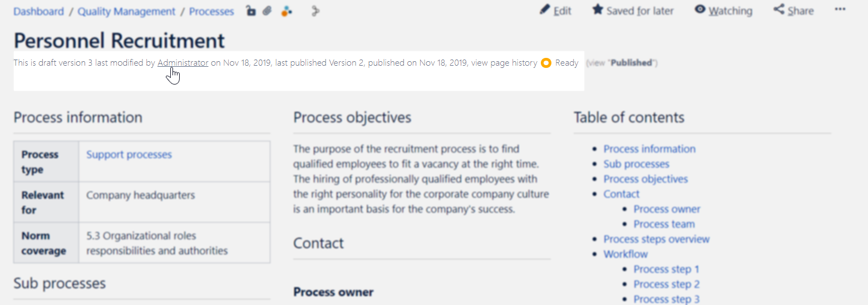The image size is (868, 305).
Task: Click the unlocked padlock restrictions icon
Action: click(x=251, y=11)
